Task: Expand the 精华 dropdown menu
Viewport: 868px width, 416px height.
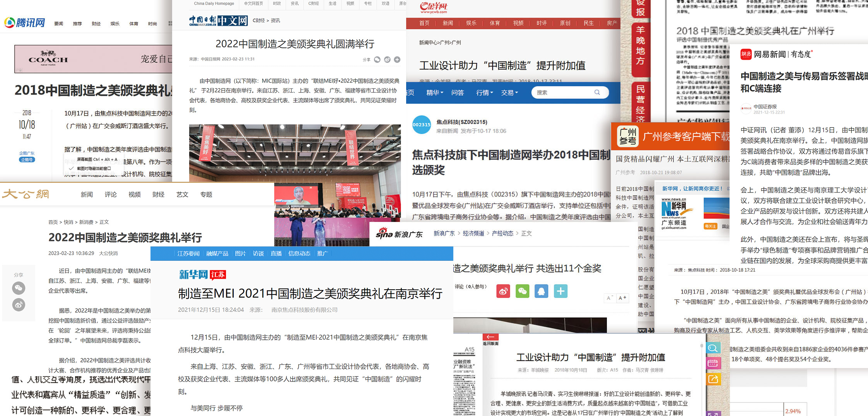Action: point(434,93)
